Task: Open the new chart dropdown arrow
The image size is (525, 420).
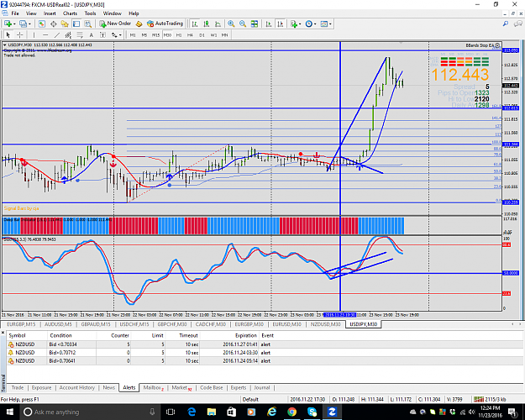Action: pyautogui.click(x=14, y=24)
